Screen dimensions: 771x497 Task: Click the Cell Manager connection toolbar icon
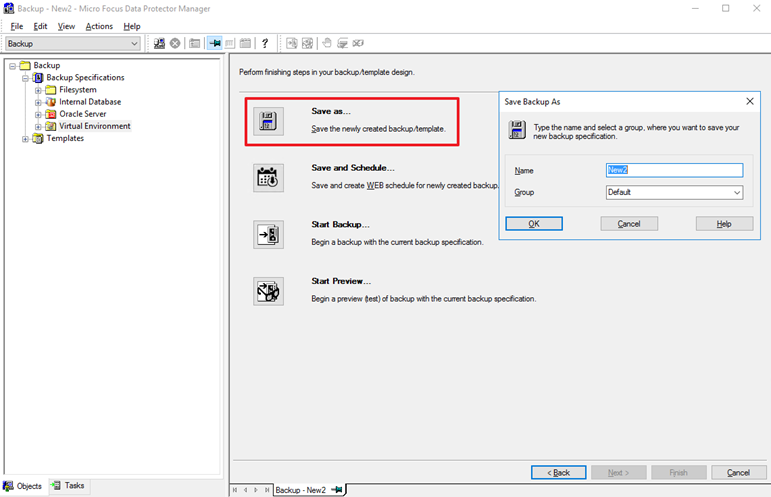coord(159,43)
